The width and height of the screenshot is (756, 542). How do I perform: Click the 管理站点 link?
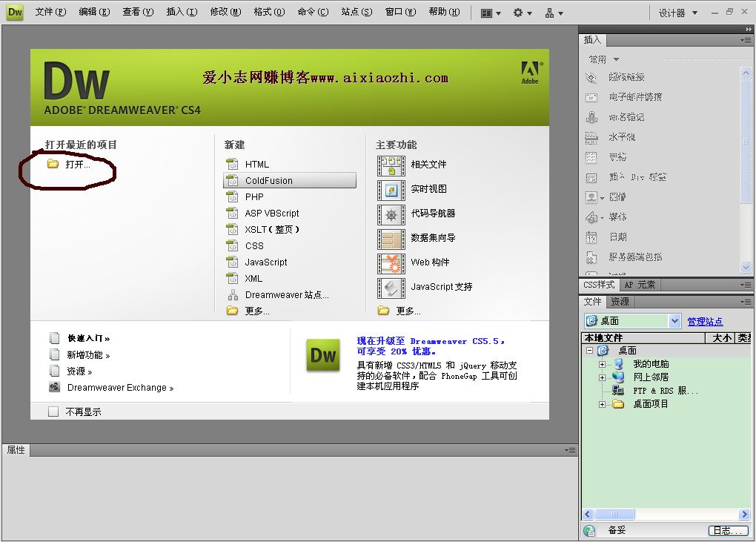(705, 322)
